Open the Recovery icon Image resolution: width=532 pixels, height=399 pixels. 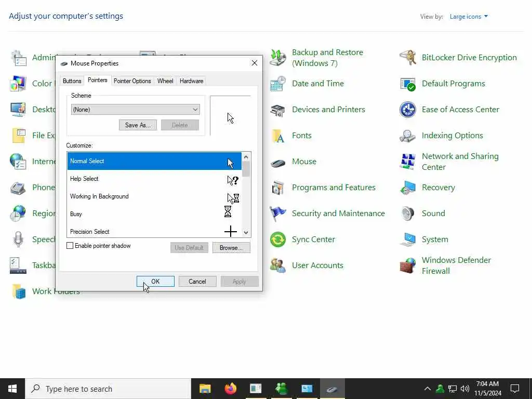coord(407,188)
